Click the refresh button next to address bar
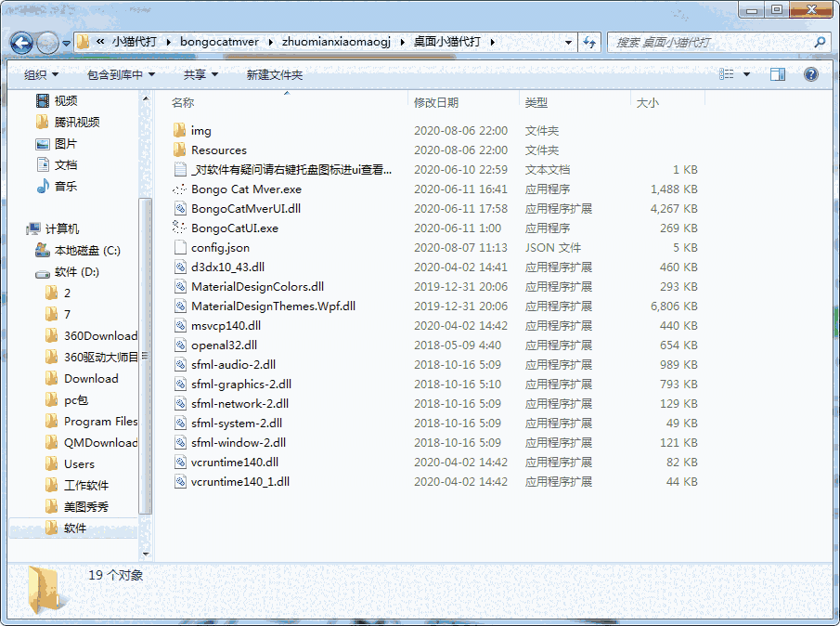This screenshot has width=840, height=626. pos(589,42)
